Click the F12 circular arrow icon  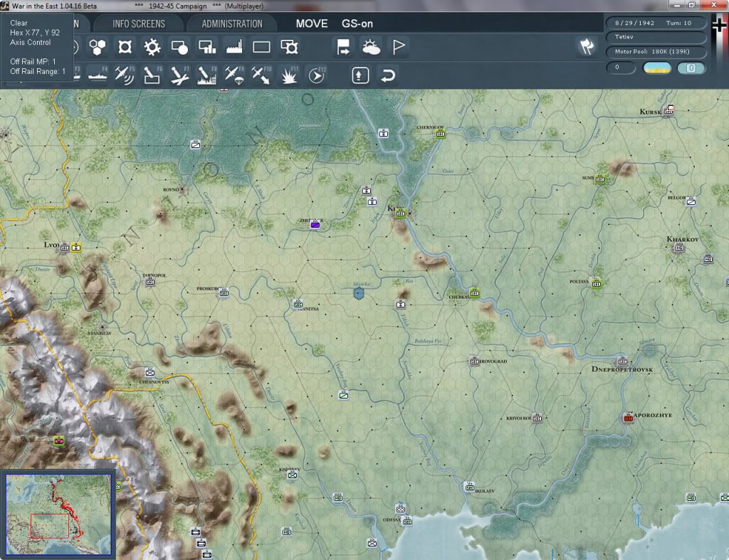(317, 75)
